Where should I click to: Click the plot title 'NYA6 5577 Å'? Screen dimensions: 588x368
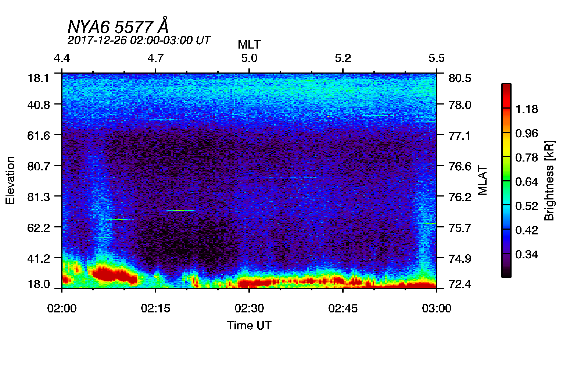[x=118, y=26]
